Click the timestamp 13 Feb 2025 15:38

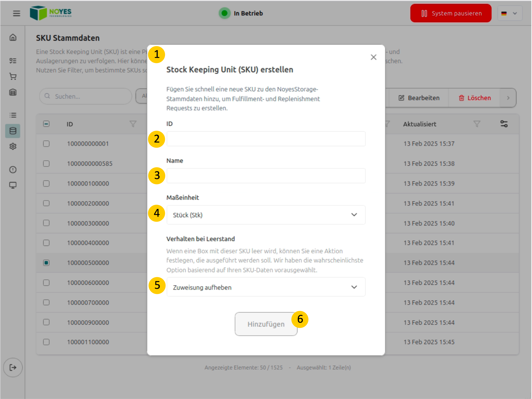click(x=429, y=164)
